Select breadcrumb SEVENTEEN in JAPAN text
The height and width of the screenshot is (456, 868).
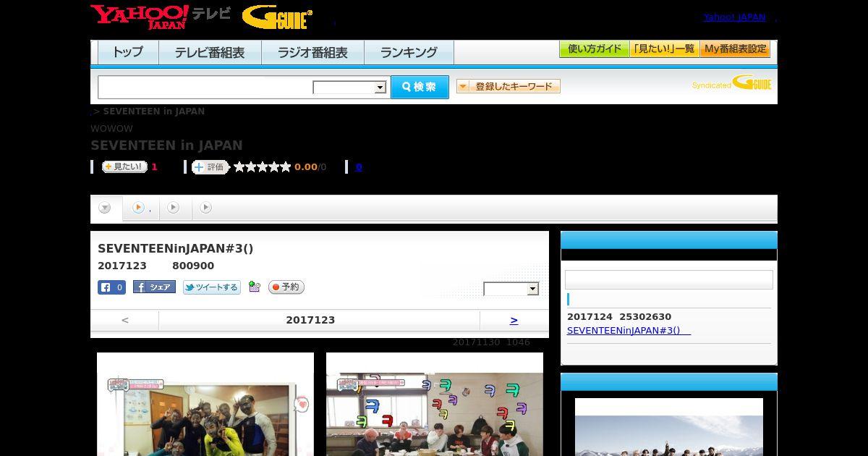point(154,111)
